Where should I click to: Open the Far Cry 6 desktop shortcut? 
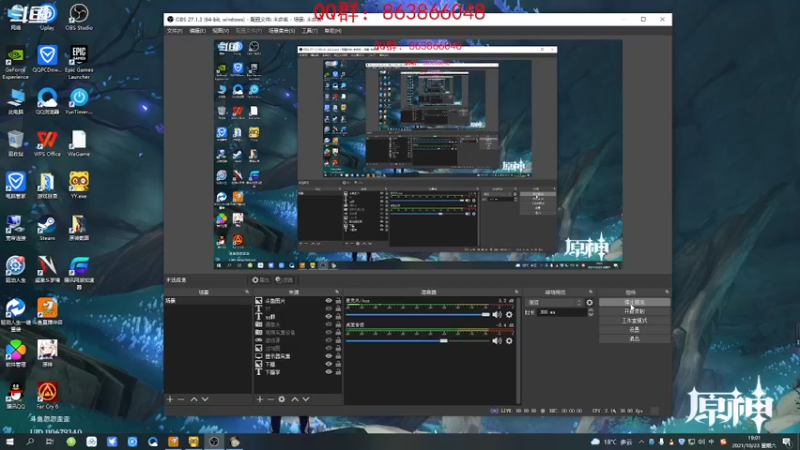tap(47, 395)
